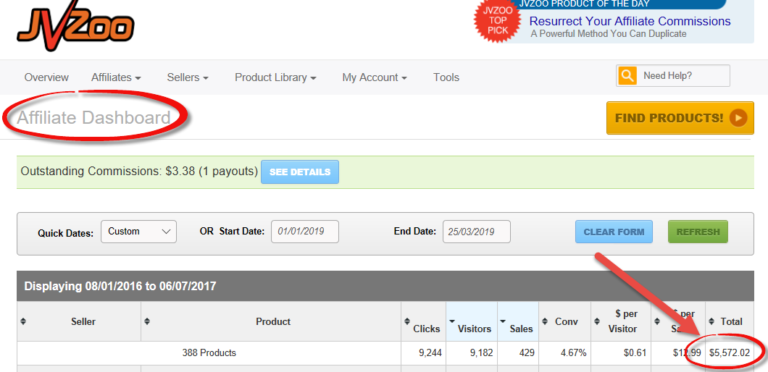This screenshot has height=372, width=768.
Task: Click the Seller column sort arrows
Action: 24,322
